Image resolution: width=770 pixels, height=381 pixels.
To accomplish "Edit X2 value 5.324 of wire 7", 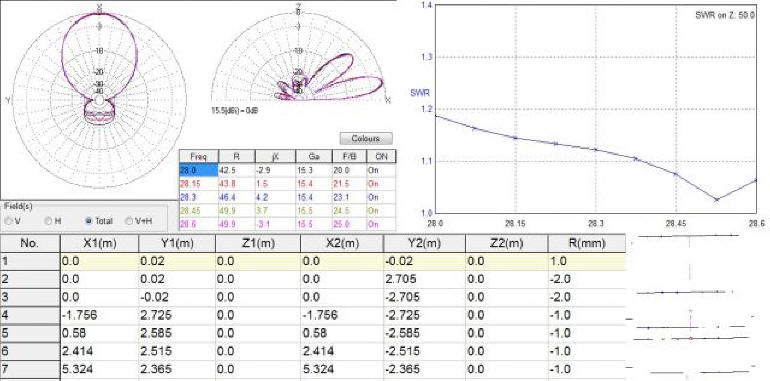I will pyautogui.click(x=341, y=369).
